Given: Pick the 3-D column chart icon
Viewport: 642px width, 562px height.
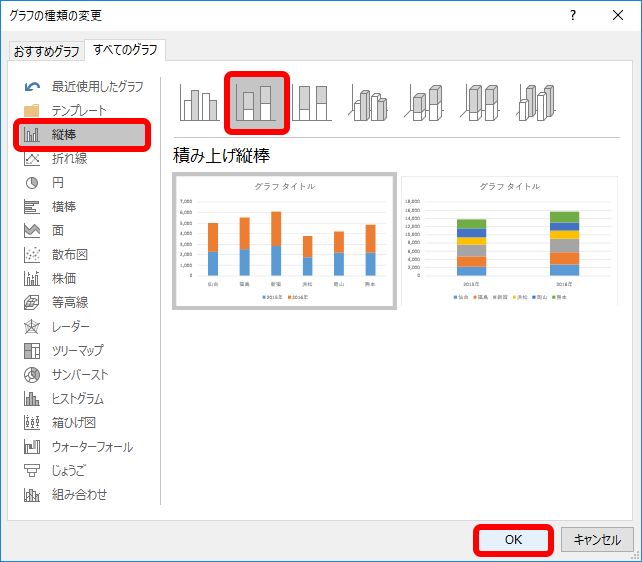Looking at the screenshot, I should click(x=537, y=103).
